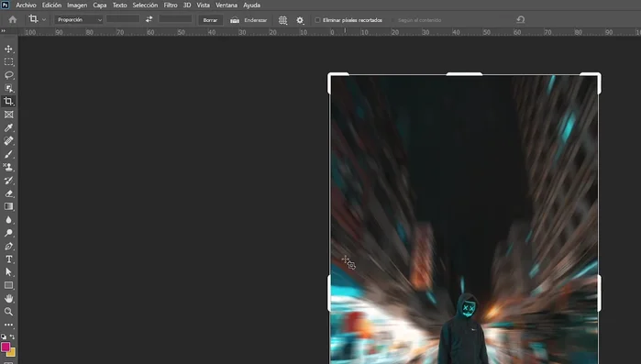This screenshot has height=364, width=641.
Task: Select the Zoom tool
Action: coord(8,312)
